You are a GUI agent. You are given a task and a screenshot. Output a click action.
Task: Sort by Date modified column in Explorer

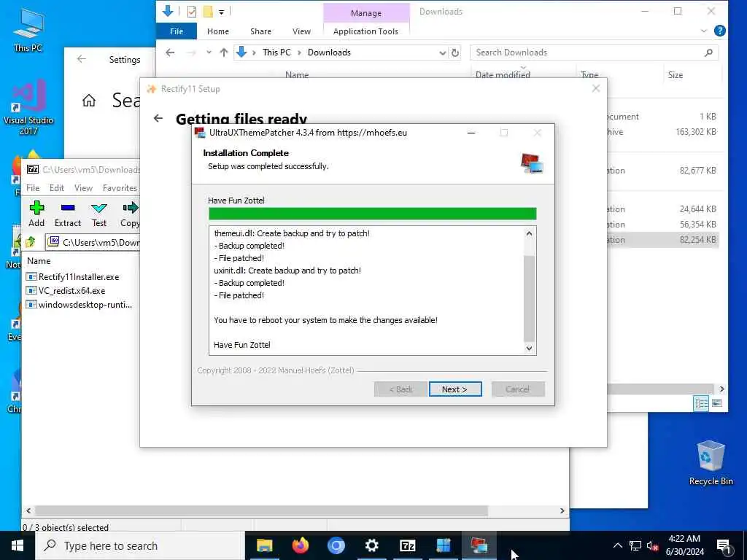(x=503, y=75)
